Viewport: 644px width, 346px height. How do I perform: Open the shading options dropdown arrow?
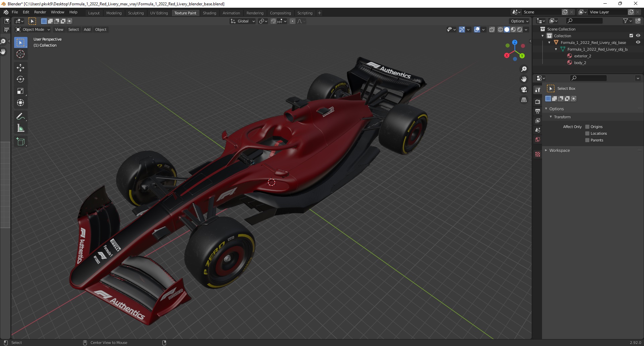tap(526, 30)
